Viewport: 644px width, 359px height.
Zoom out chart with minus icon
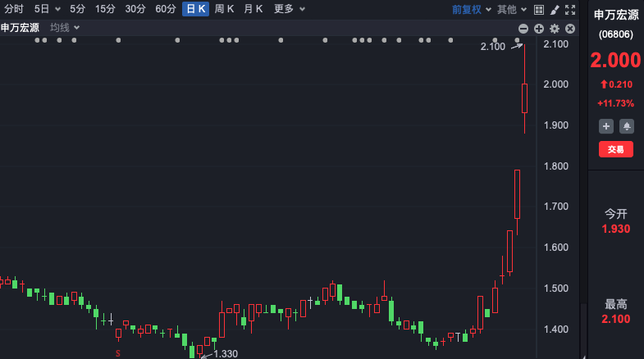524,28
